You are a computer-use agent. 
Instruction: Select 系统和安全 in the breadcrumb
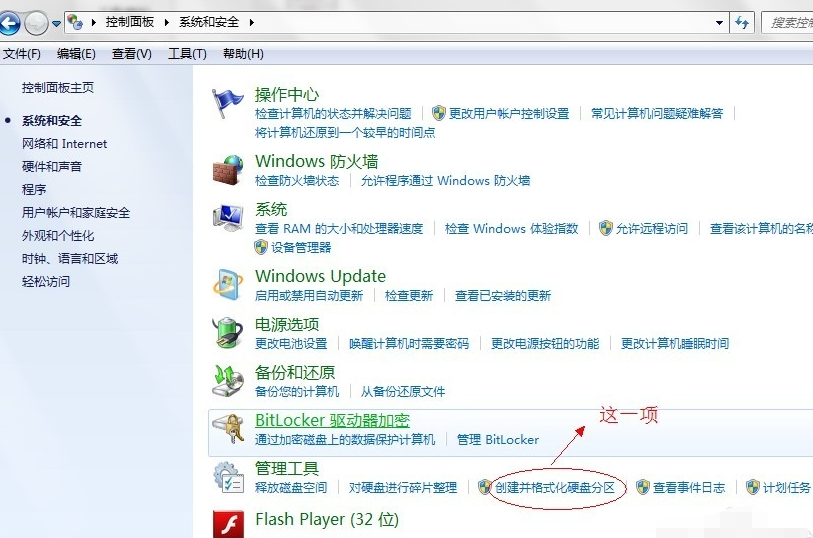[209, 22]
